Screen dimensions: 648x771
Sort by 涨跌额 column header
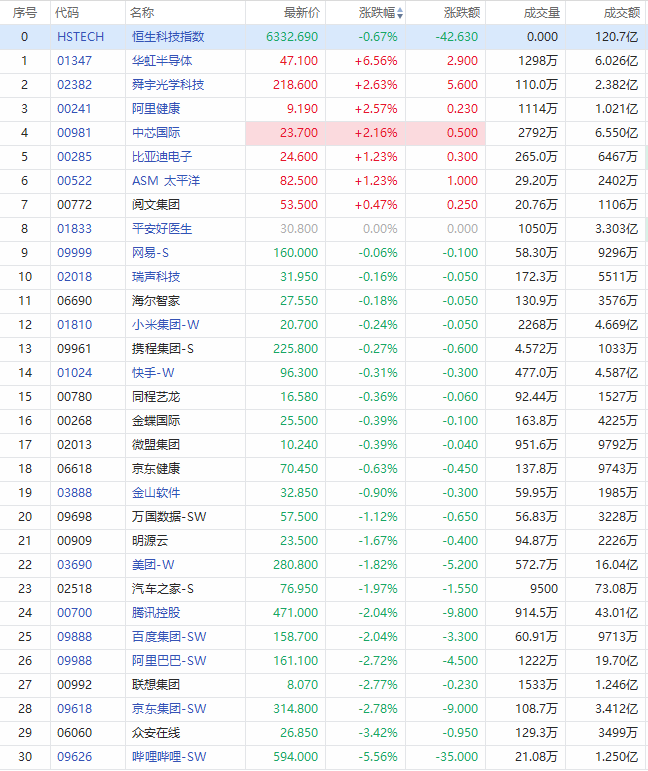462,13
